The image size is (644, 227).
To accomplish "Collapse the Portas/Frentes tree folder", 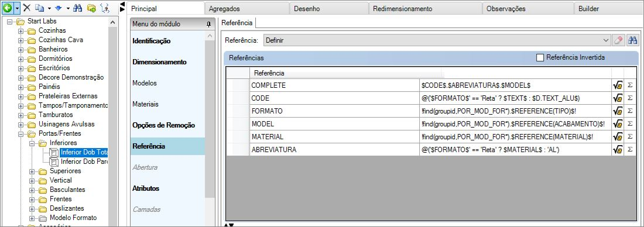I will point(20,133).
